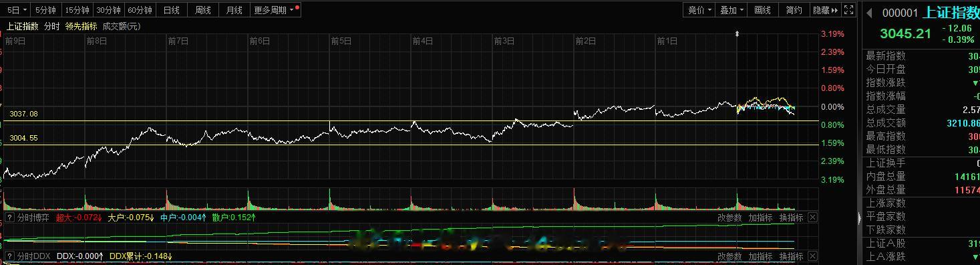Click the 前1日 day marker

pyautogui.click(x=667, y=41)
